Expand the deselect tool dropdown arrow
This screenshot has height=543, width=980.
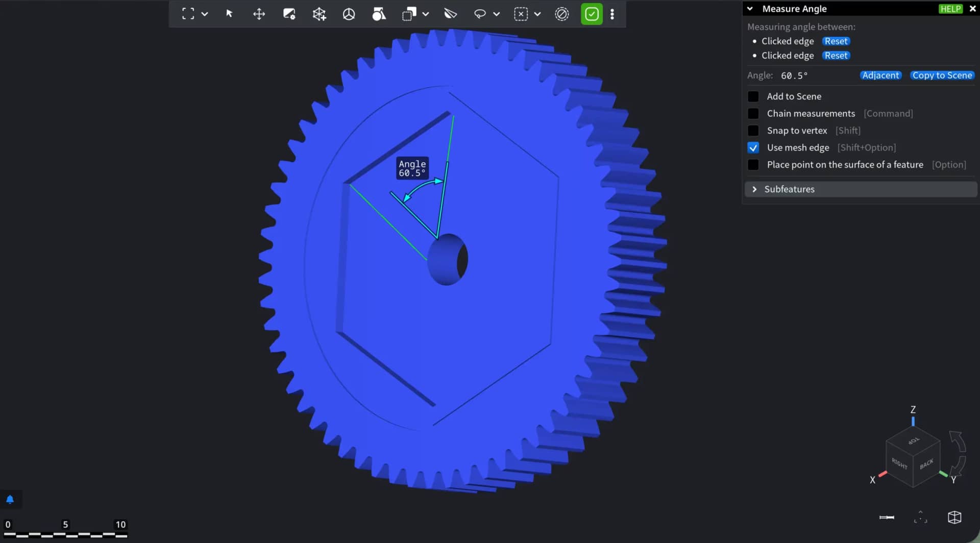pyautogui.click(x=537, y=14)
